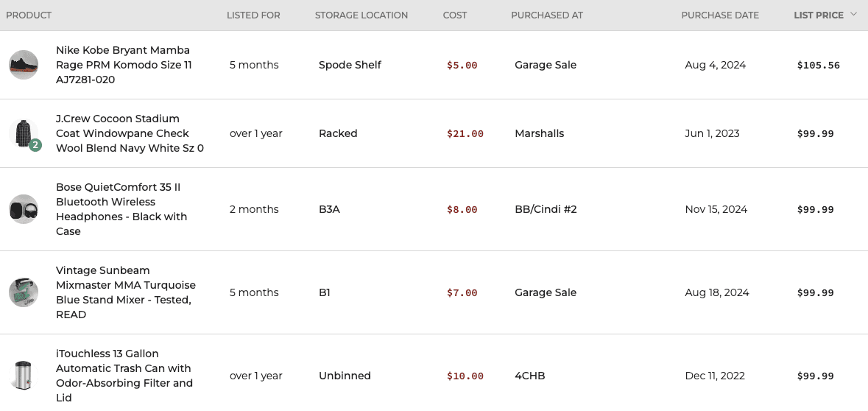Click the $99.99 price in the Bose row
The height and width of the screenshot is (411, 868).
coord(816,210)
